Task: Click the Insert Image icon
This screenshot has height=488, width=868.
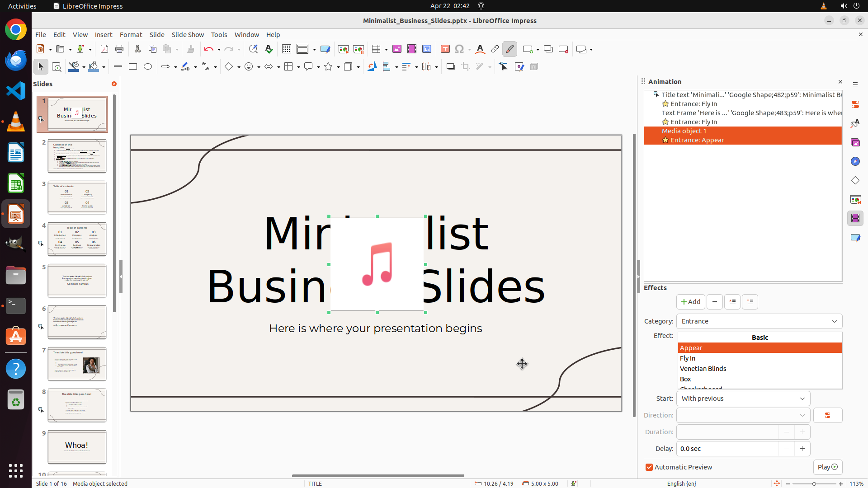Action: (x=396, y=49)
